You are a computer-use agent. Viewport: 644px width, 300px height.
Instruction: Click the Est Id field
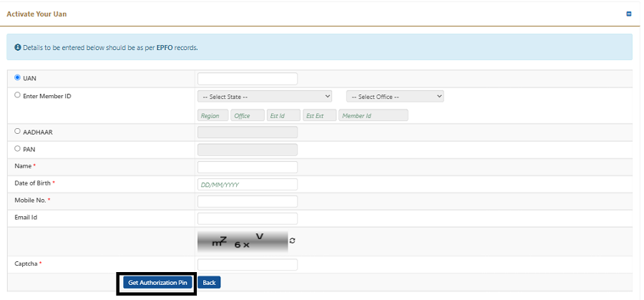284,115
